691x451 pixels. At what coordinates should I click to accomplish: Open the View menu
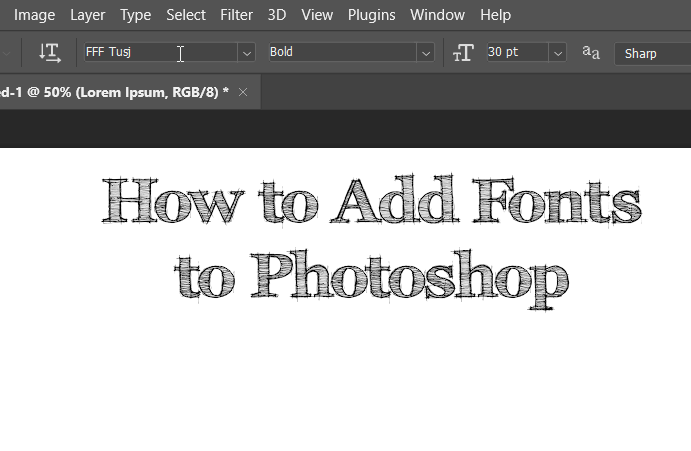pyautogui.click(x=317, y=15)
